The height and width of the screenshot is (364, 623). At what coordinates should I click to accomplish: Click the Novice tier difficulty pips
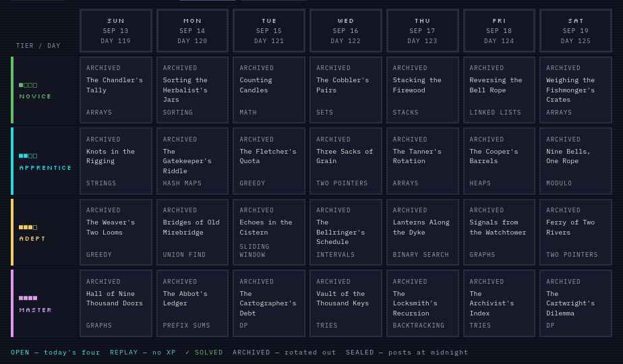[x=28, y=85]
